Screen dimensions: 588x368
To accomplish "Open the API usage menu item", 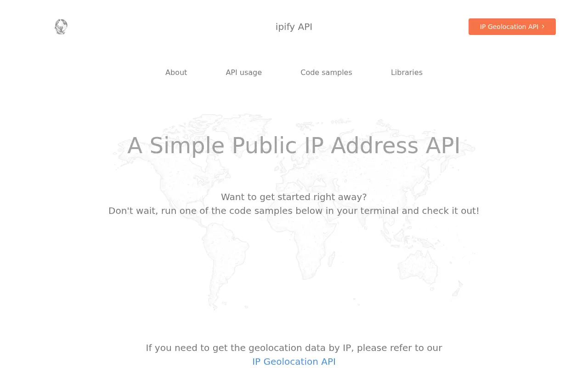I will pos(243,72).
